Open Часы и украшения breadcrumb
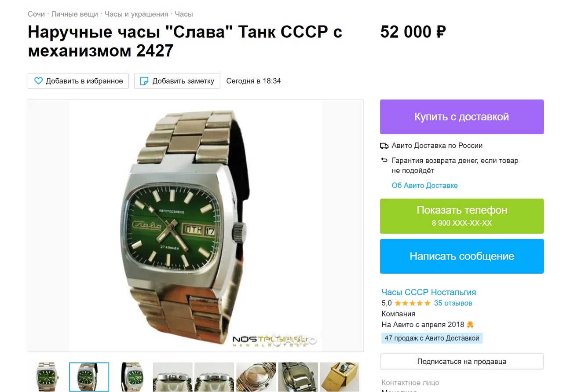The image size is (563, 392). [x=136, y=14]
